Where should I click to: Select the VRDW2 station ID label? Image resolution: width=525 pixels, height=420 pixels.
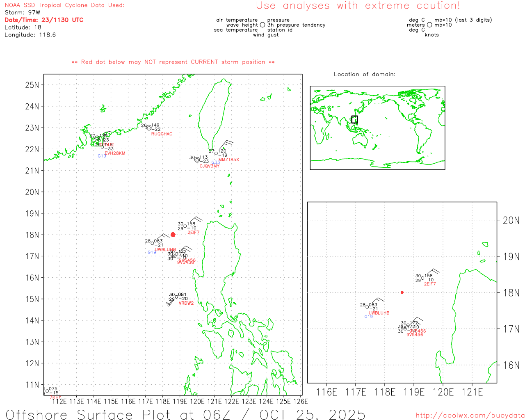coord(186,304)
